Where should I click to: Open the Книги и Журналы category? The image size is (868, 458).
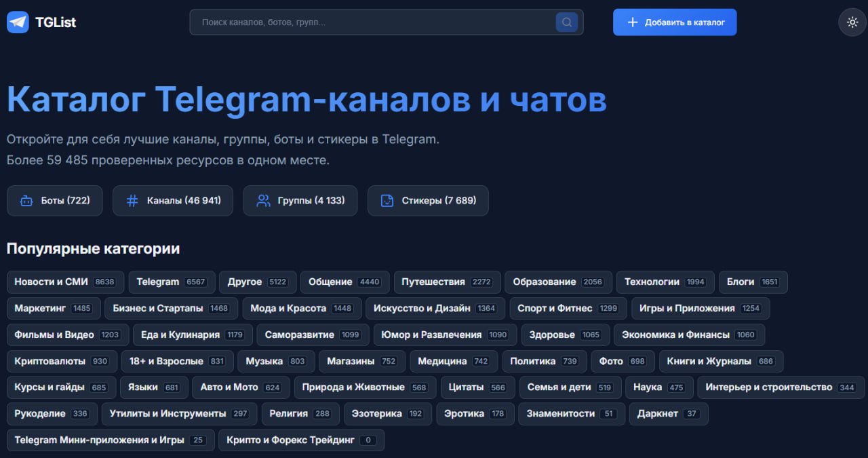click(722, 362)
